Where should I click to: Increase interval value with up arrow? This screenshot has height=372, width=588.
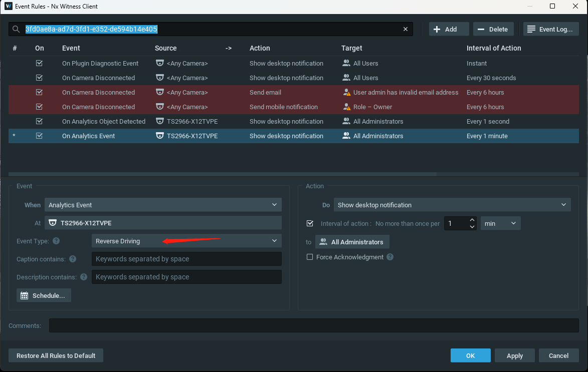click(472, 220)
